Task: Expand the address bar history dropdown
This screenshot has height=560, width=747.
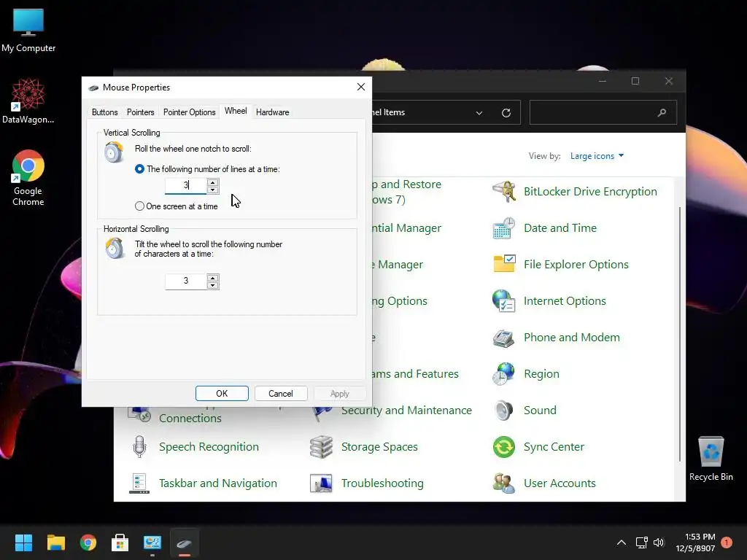Action: (x=479, y=113)
